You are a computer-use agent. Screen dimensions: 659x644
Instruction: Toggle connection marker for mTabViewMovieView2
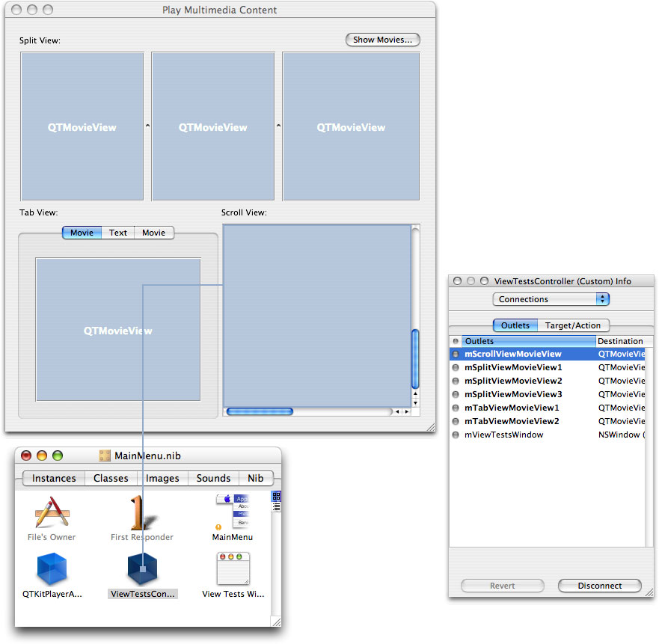pyautogui.click(x=456, y=421)
